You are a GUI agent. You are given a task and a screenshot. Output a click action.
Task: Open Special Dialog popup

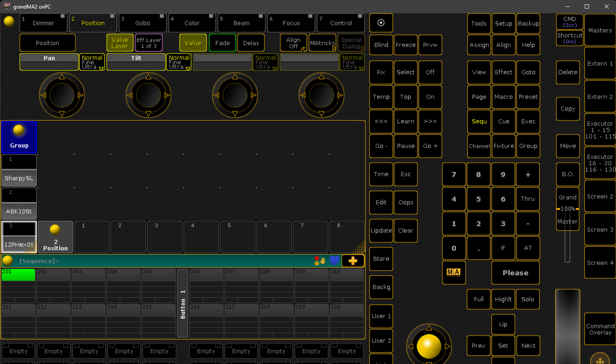point(351,43)
